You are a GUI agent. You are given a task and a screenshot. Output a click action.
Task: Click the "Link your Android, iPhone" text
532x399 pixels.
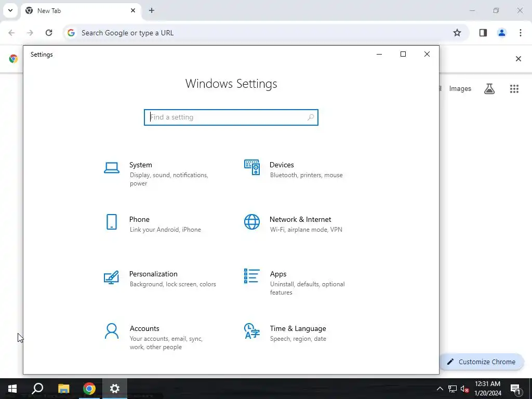165,230
